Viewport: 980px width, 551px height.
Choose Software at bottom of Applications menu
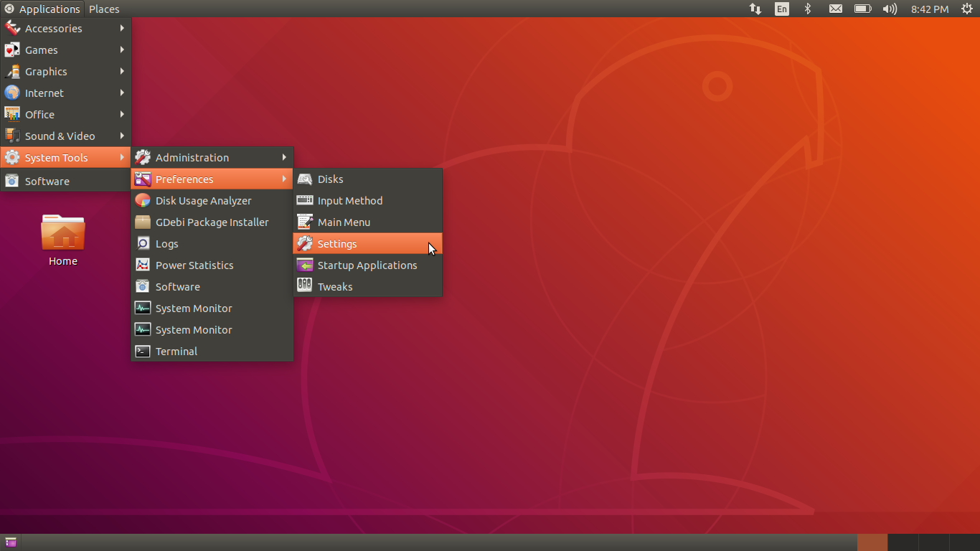click(x=65, y=182)
